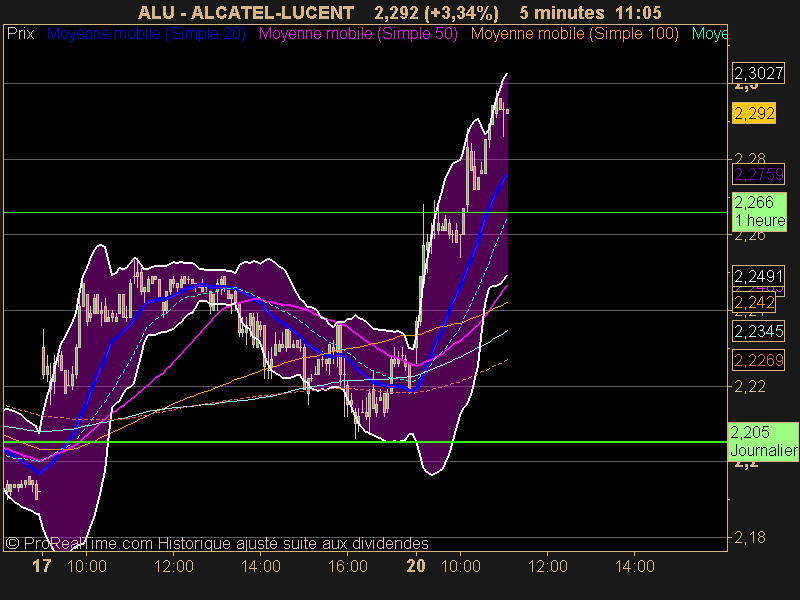Click the green 2,205 Journalier level tag
The image size is (800, 600).
pos(764,442)
